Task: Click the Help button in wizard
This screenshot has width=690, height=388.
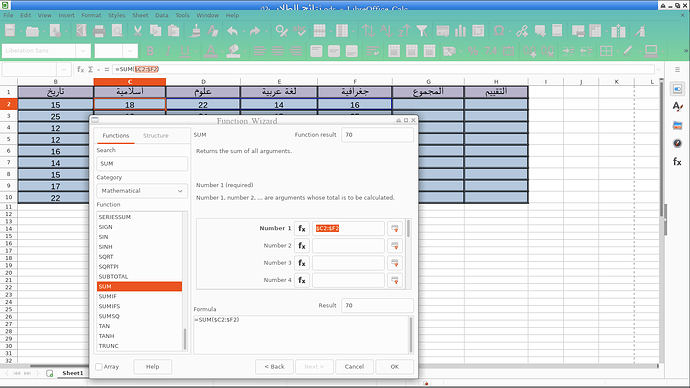Action: (153, 366)
